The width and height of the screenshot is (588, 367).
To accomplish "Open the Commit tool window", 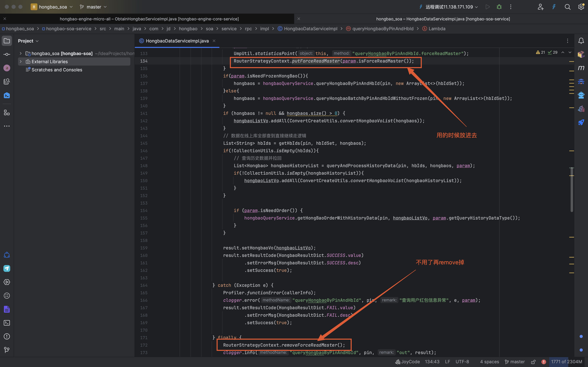I will point(7,54).
